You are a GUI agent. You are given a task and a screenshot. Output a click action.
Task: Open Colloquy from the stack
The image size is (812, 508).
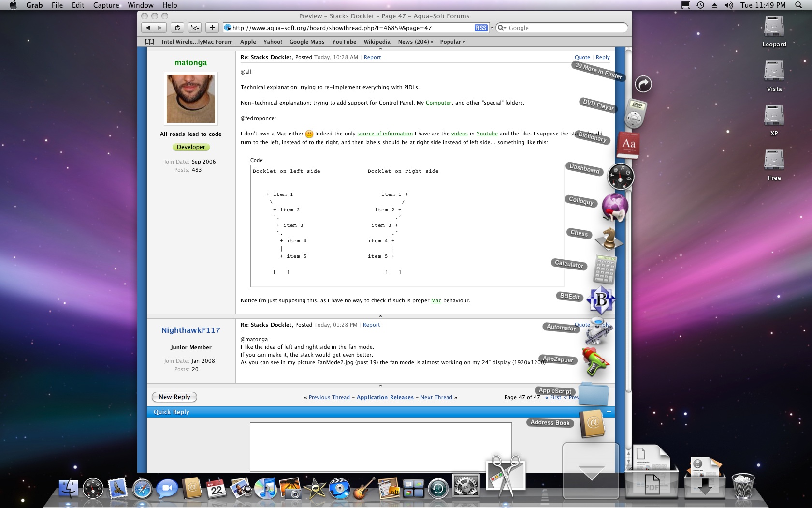click(x=615, y=207)
